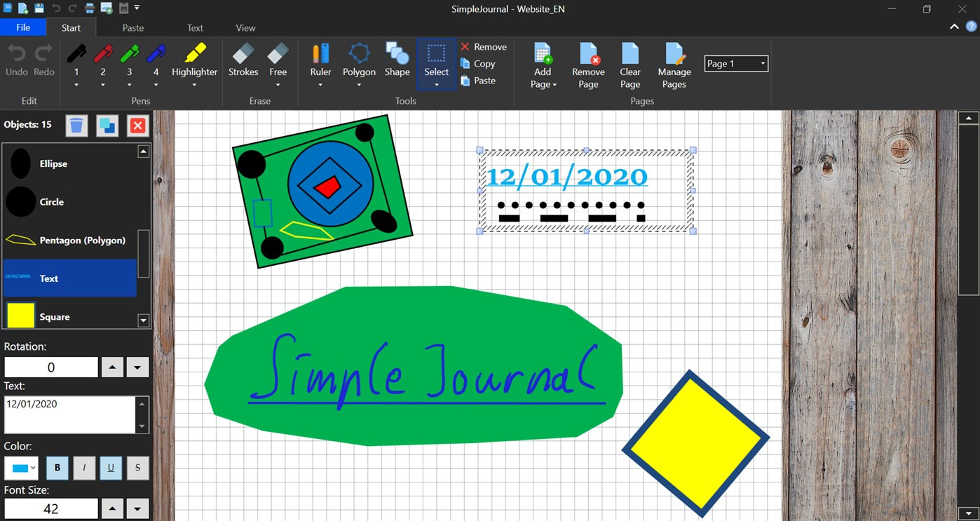Select black pen 1

click(x=76, y=60)
